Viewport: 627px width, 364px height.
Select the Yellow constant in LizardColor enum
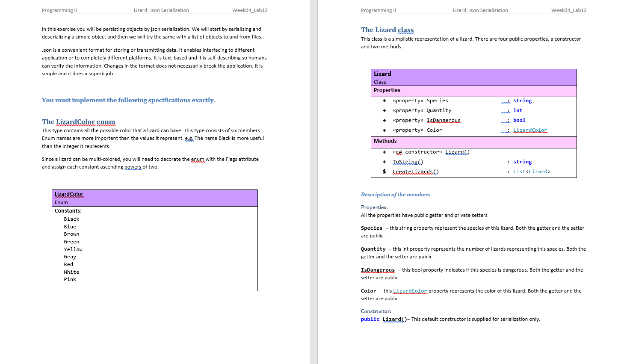click(73, 249)
